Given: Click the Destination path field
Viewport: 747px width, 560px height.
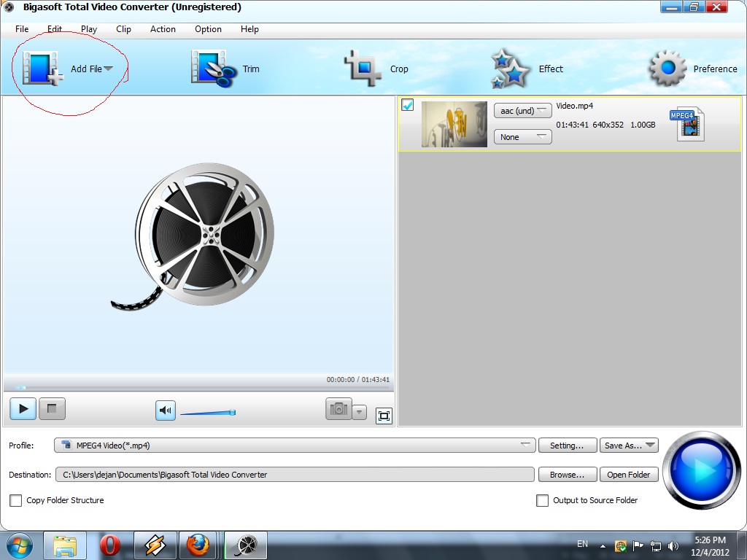Looking at the screenshot, I should point(295,474).
